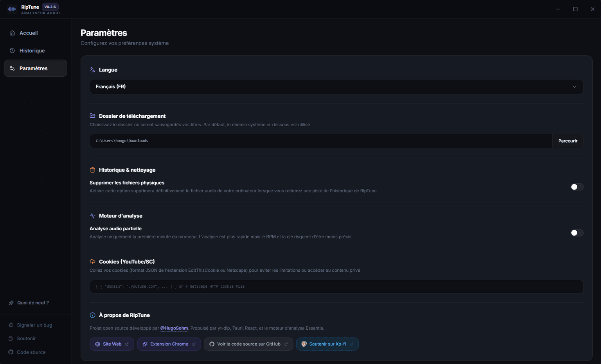Screen dimensions: 601x364
Task: Click the external-link icon on Site Web
Action: coord(127,344)
